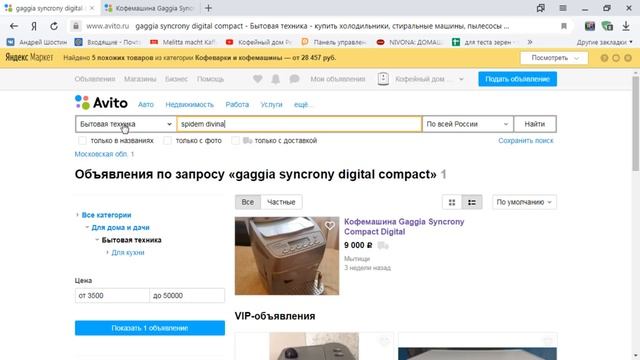Go to Мои объявления
640x360 pixels.
pos(338,79)
